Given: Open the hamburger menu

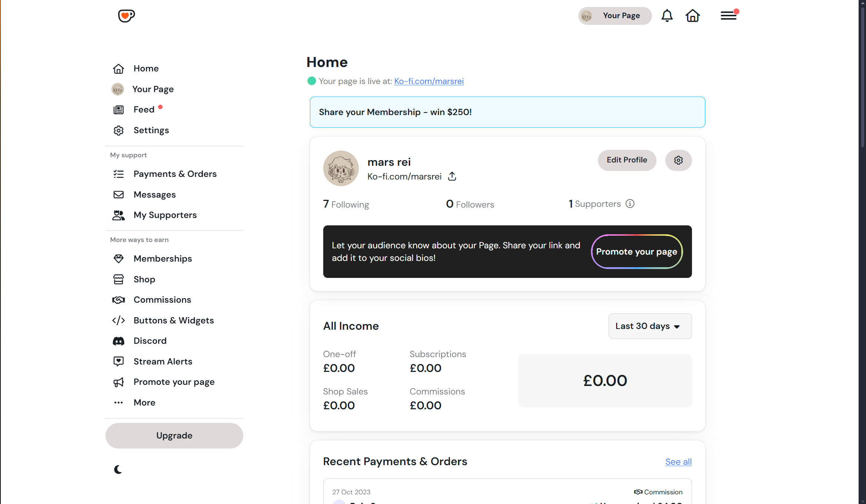Looking at the screenshot, I should point(728,16).
